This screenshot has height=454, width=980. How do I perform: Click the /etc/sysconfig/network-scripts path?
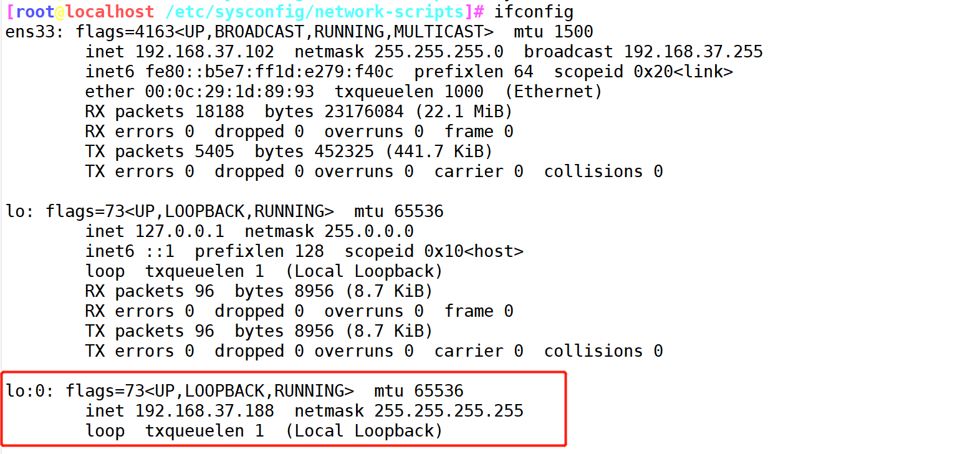point(315,11)
